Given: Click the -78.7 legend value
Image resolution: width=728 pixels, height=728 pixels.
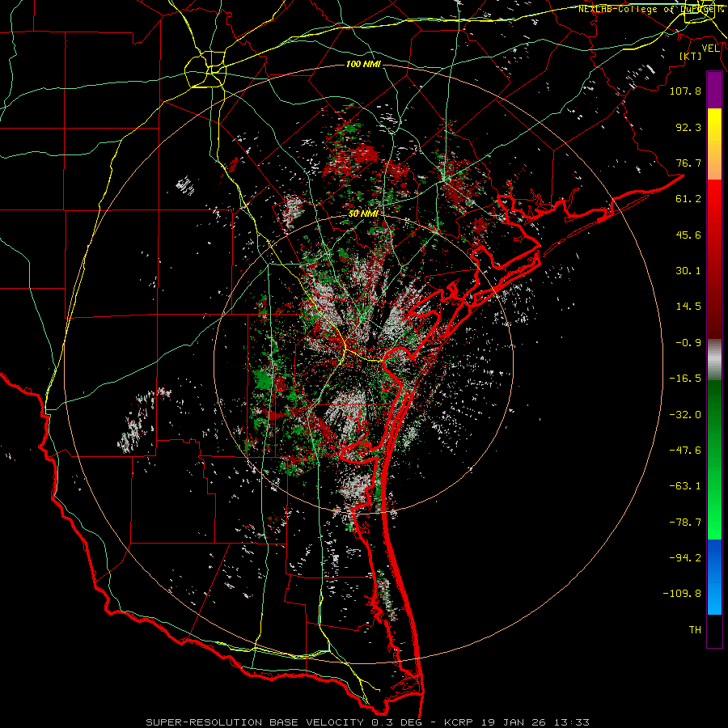Looking at the screenshot, I should click(x=685, y=523).
